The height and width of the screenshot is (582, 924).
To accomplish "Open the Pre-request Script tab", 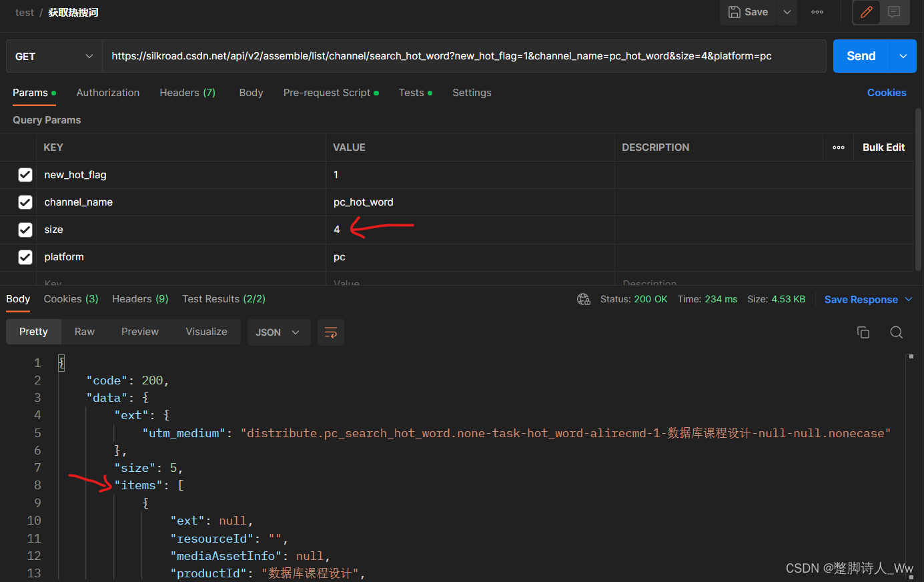I will pyautogui.click(x=331, y=93).
